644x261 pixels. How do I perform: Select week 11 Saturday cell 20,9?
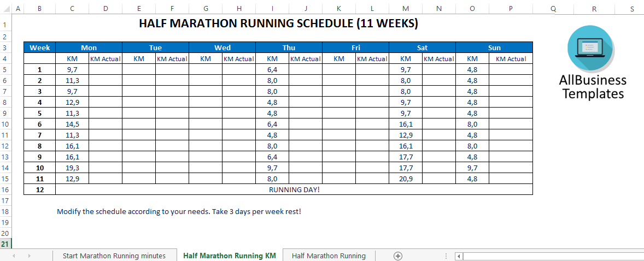(x=406, y=179)
